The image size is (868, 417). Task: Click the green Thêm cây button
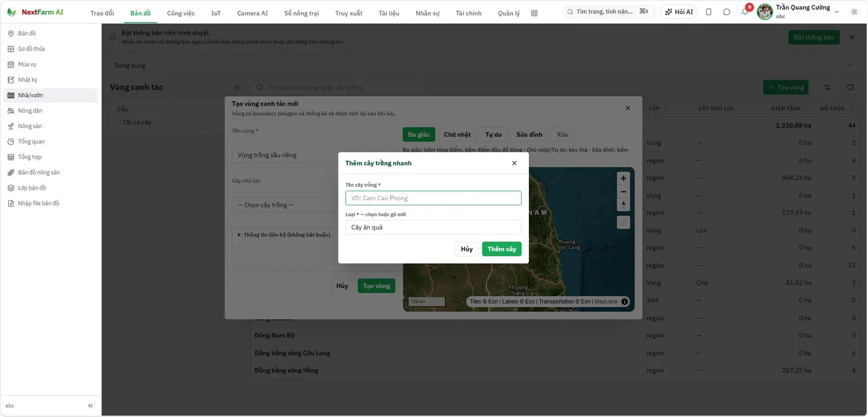click(502, 249)
